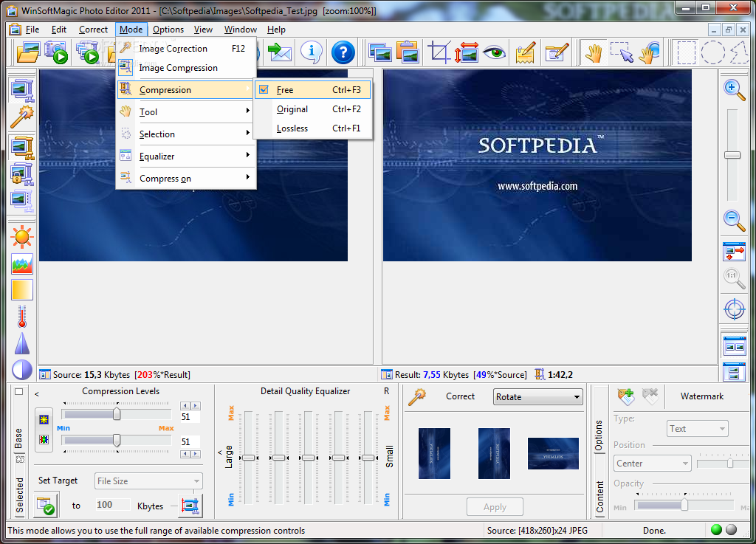Click the blue question mark help icon
The height and width of the screenshot is (544, 756).
pyautogui.click(x=343, y=52)
